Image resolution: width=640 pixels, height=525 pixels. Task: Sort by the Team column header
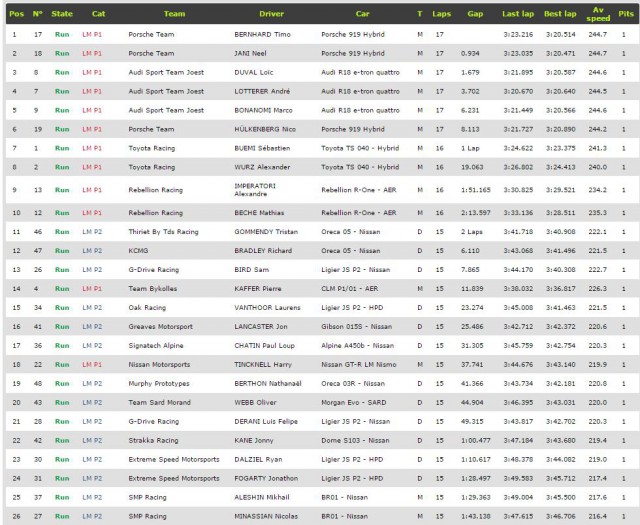174,13
